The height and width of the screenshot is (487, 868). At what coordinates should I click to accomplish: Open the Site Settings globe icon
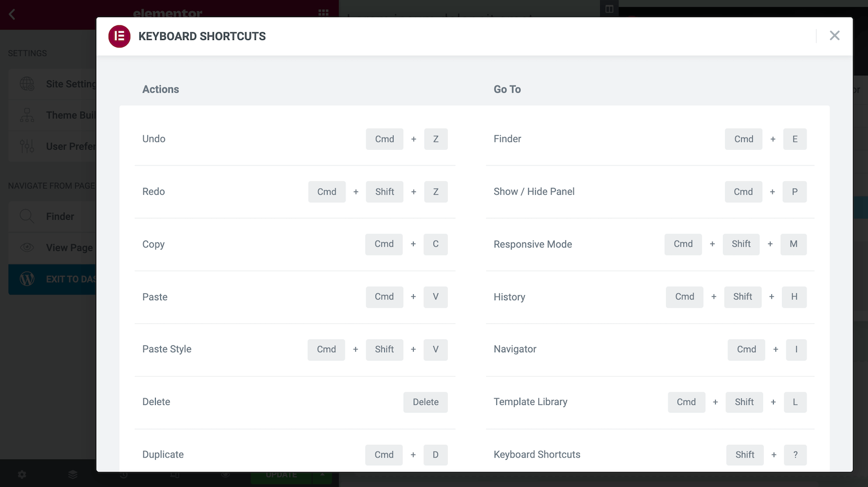pyautogui.click(x=27, y=84)
